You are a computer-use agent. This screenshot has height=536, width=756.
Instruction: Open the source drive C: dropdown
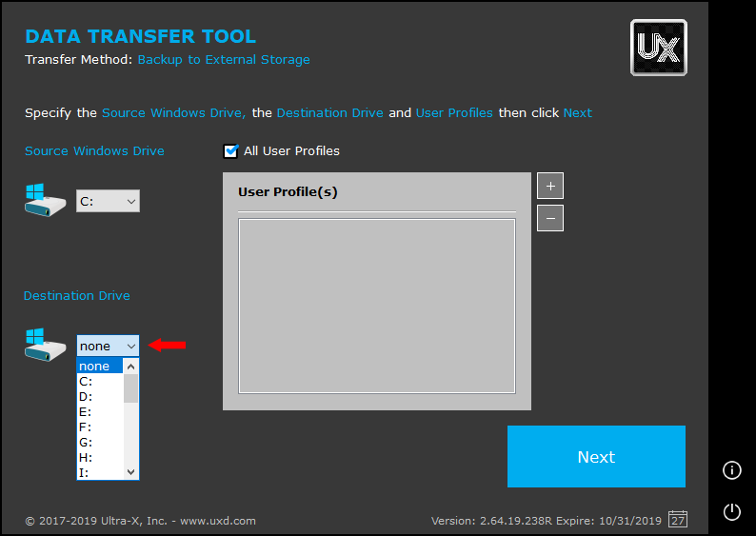[108, 201]
